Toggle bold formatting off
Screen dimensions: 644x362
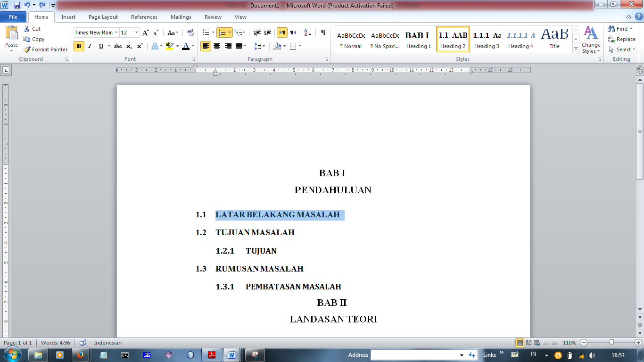point(78,46)
